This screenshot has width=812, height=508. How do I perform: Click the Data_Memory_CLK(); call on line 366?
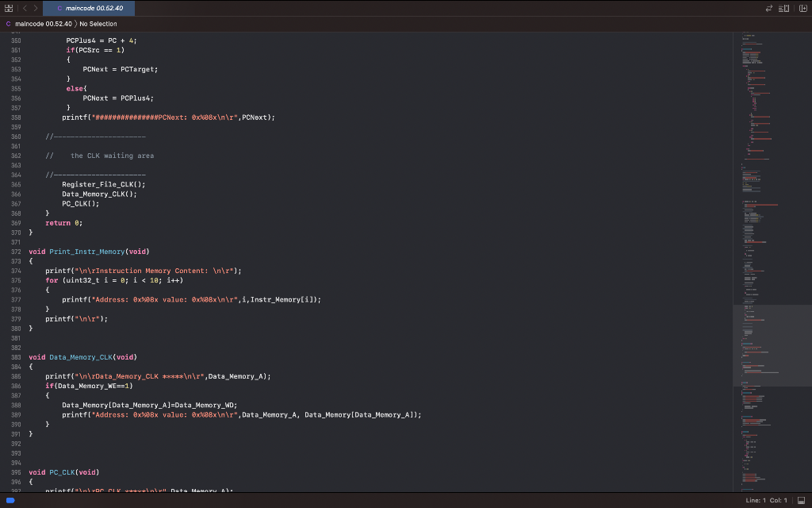click(x=99, y=194)
